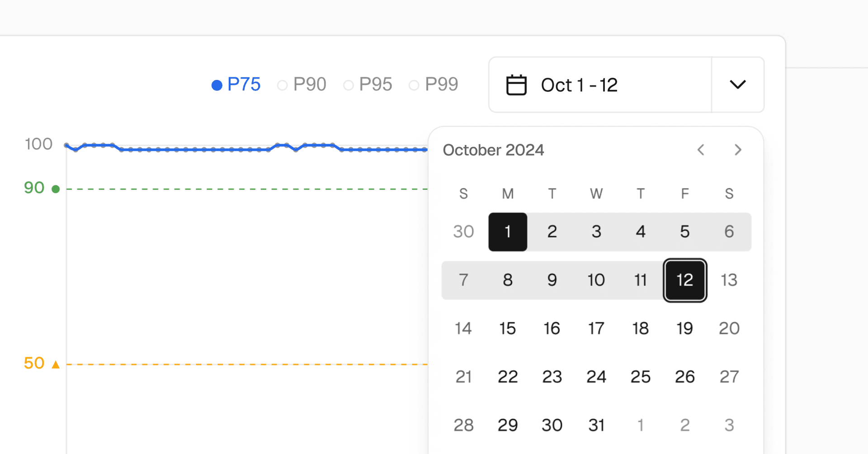Select October 31 in the calendar
Image resolution: width=868 pixels, height=454 pixels.
[596, 425]
